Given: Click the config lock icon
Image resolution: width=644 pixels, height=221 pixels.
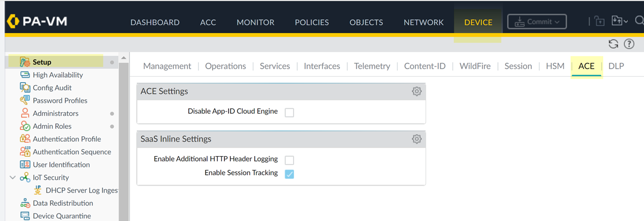Looking at the screenshot, I should pos(599,22).
